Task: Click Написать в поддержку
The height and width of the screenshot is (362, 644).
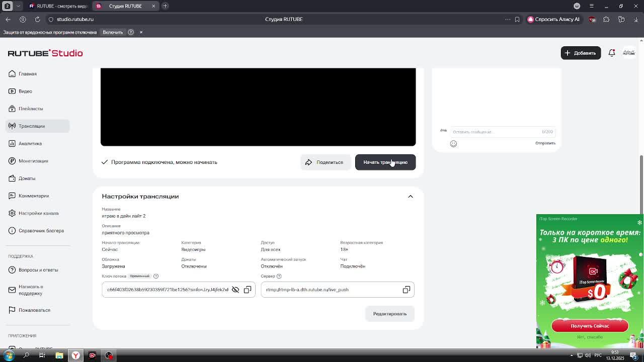Action: pos(37,290)
